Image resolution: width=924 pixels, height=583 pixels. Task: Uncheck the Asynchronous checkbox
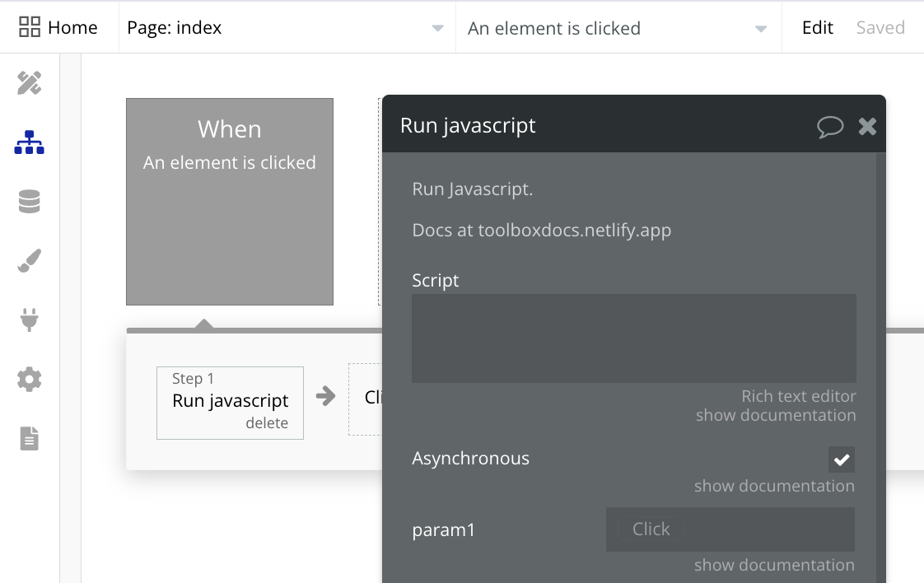pos(842,459)
